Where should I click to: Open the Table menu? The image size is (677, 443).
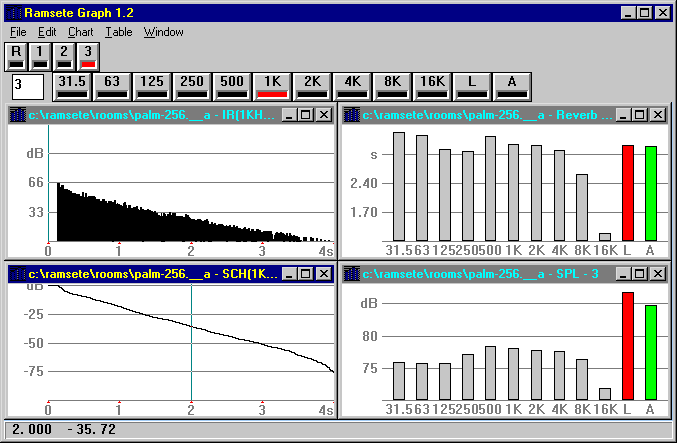click(x=119, y=32)
